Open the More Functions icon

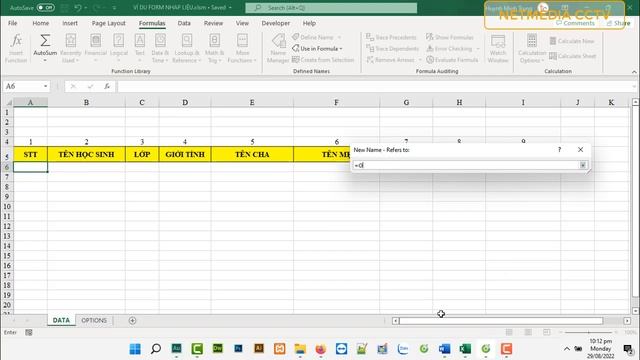242,40
